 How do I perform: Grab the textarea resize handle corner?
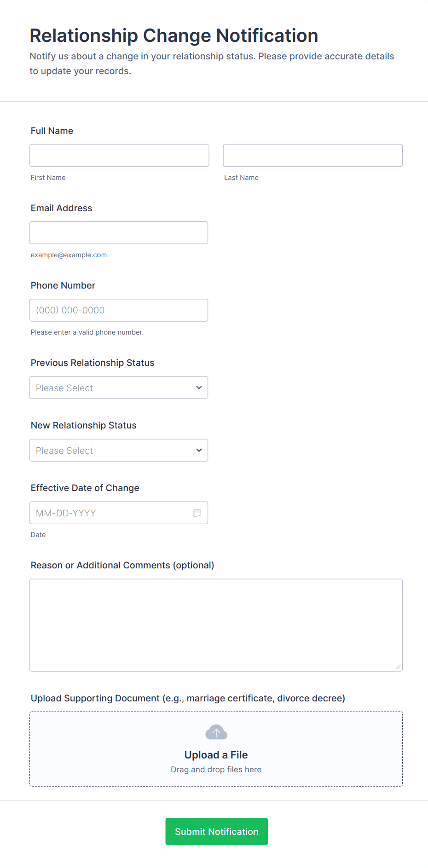(398, 666)
